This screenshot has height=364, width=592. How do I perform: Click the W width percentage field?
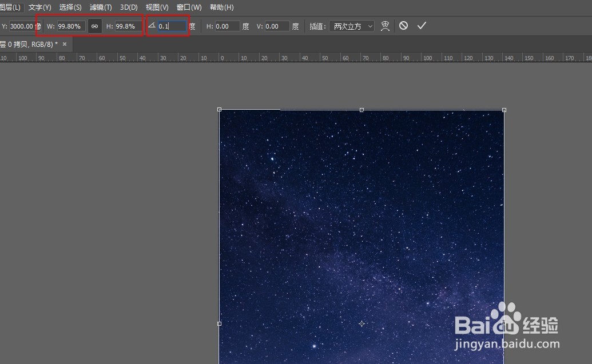click(71, 26)
